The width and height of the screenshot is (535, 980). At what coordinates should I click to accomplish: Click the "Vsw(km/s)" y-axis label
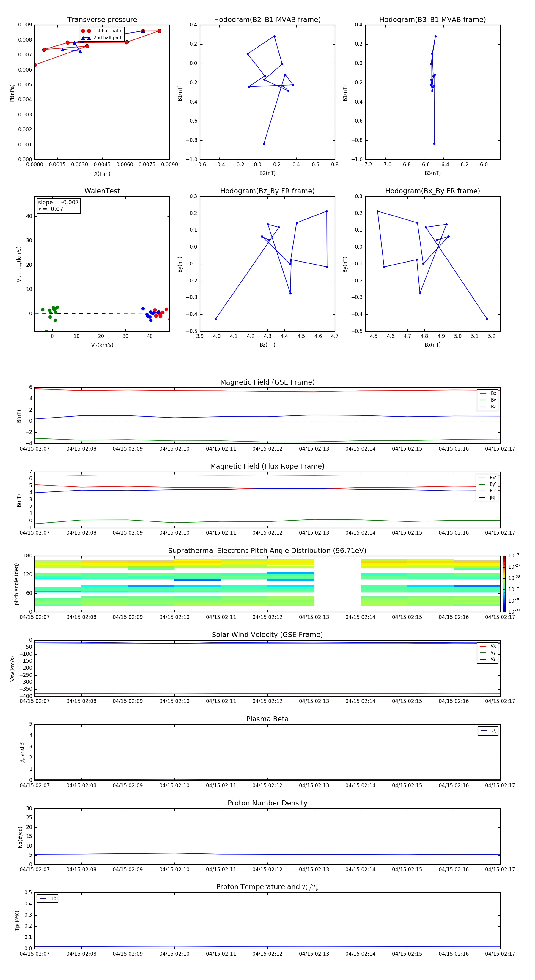(x=12, y=668)
